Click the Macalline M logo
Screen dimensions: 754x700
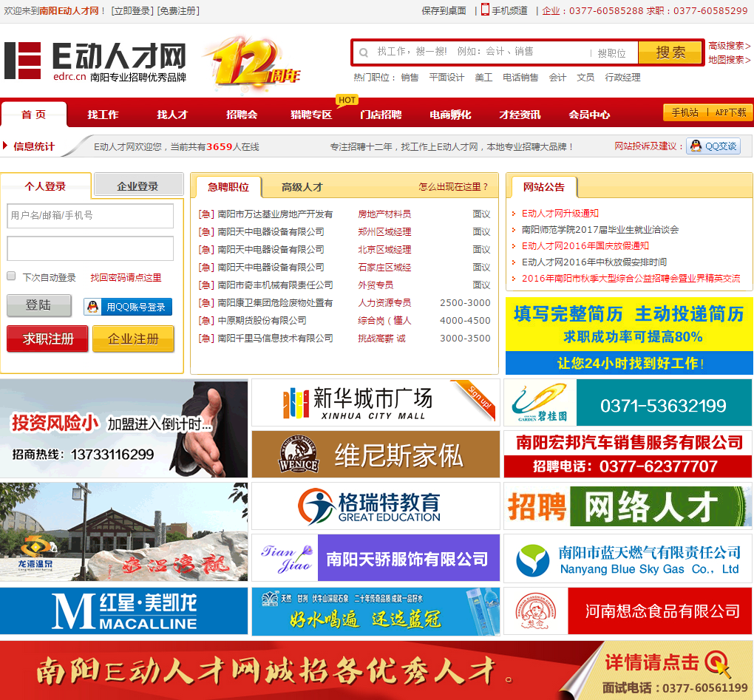[73, 611]
